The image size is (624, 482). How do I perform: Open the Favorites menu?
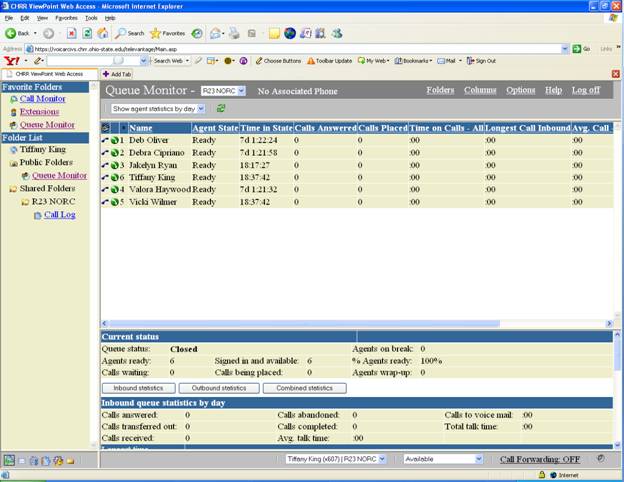pos(66,18)
